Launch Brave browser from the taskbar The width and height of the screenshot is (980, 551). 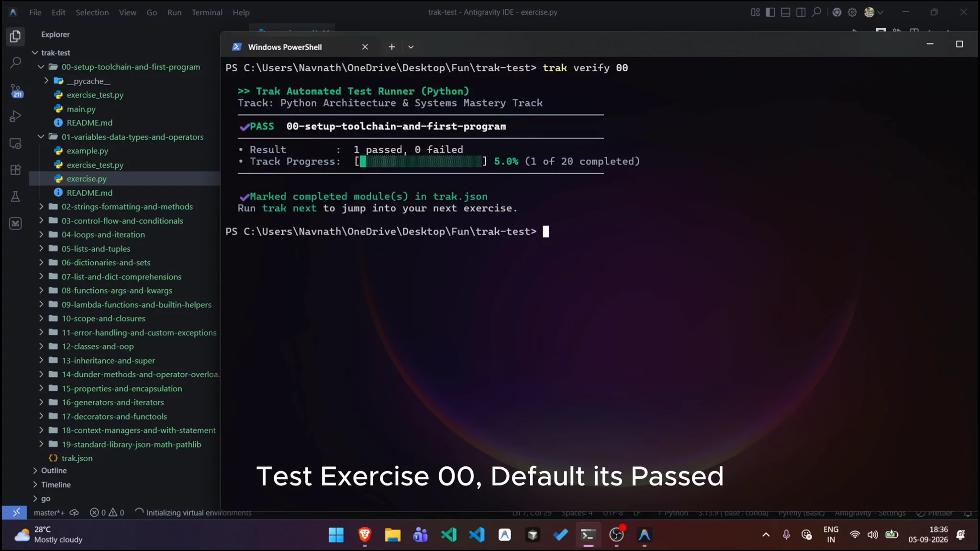pyautogui.click(x=365, y=535)
